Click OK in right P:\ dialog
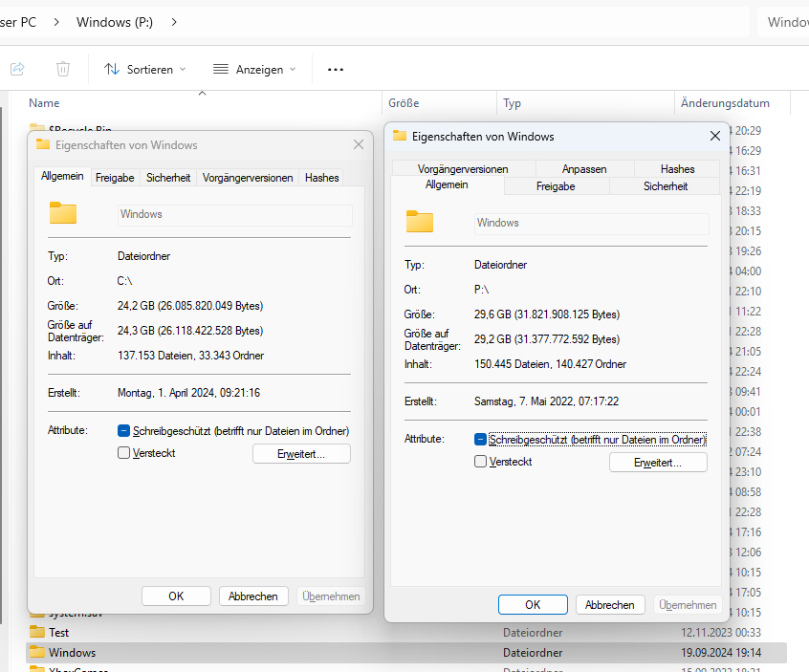The image size is (809, 672). pos(533,605)
